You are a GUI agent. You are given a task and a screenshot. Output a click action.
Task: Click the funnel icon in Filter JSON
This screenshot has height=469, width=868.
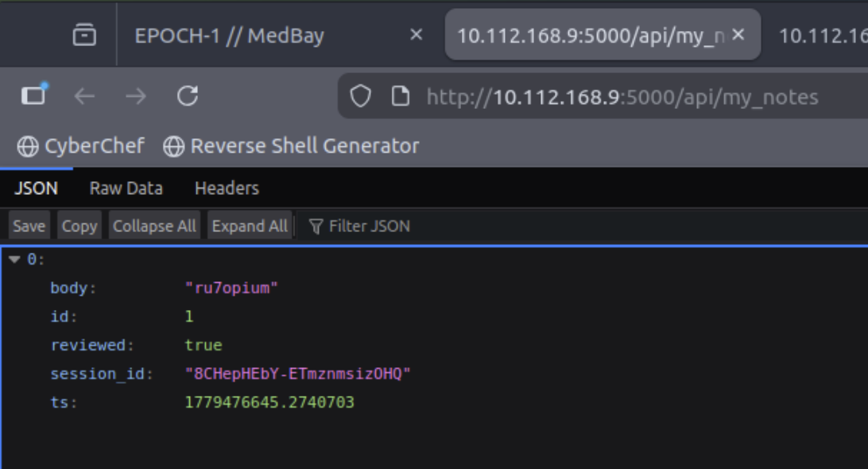[x=316, y=227]
